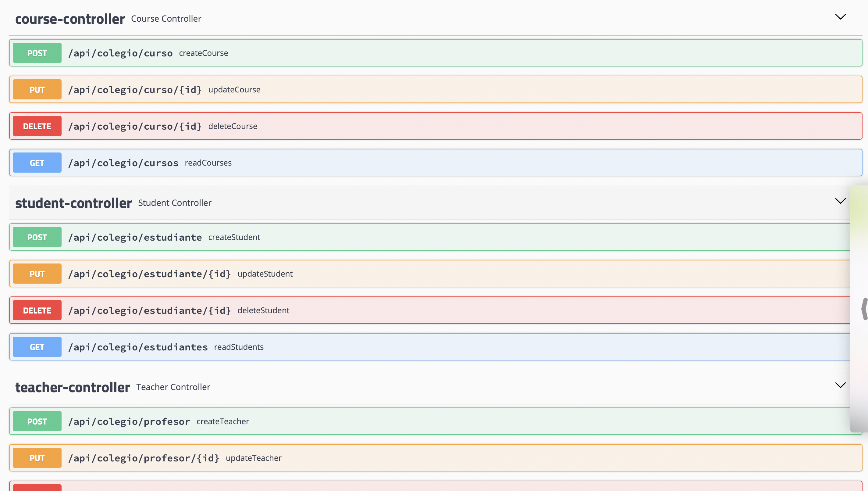
Task: Click the PUT badge for updateCourse
Action: tap(37, 89)
